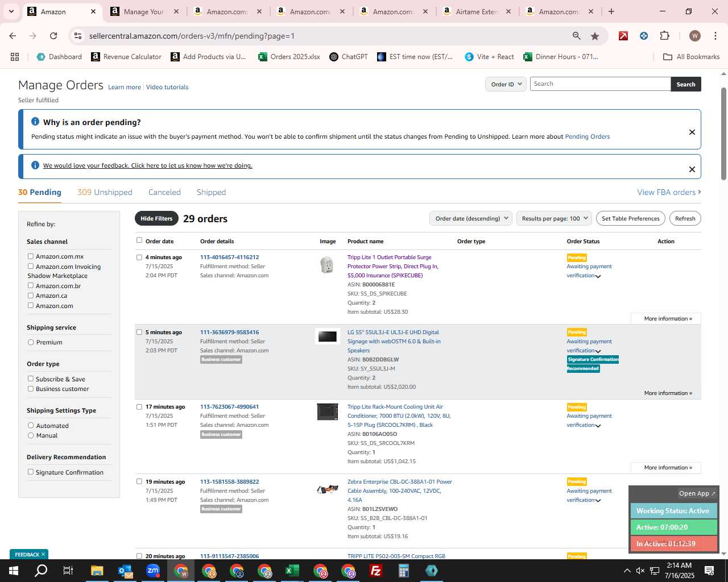
Task: Expand payment verification for order 113-4016457-4116212
Action: 598,276
